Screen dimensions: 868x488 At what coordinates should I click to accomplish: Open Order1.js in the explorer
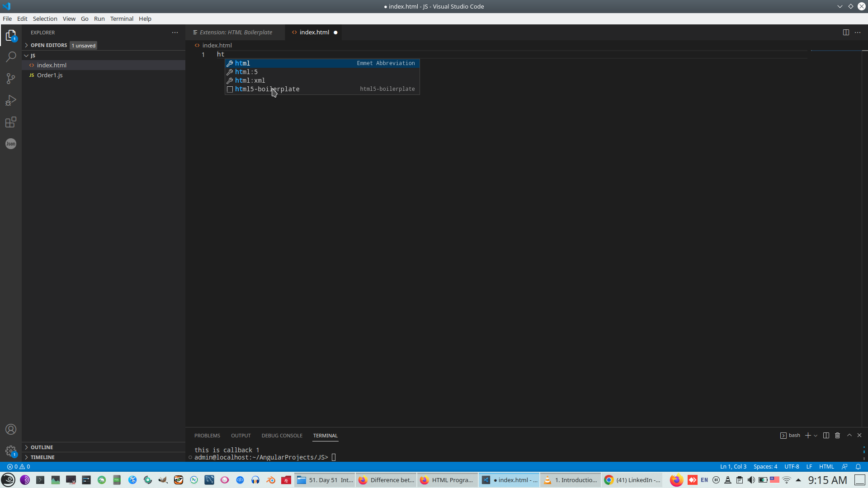click(50, 75)
